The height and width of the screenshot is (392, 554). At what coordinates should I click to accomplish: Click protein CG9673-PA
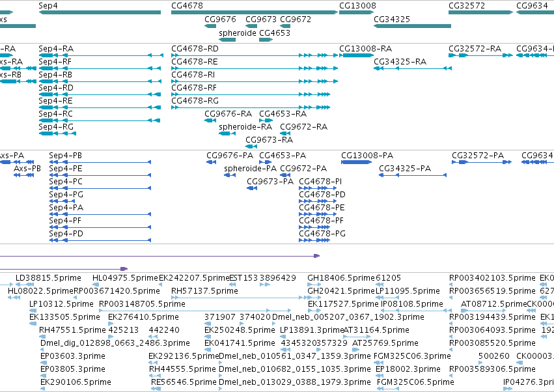click(x=270, y=182)
